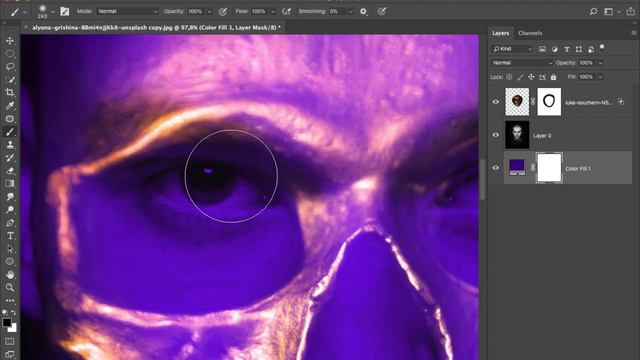The image size is (640, 360).
Task: Select the Clone Stamp tool
Action: pyautogui.click(x=10, y=145)
